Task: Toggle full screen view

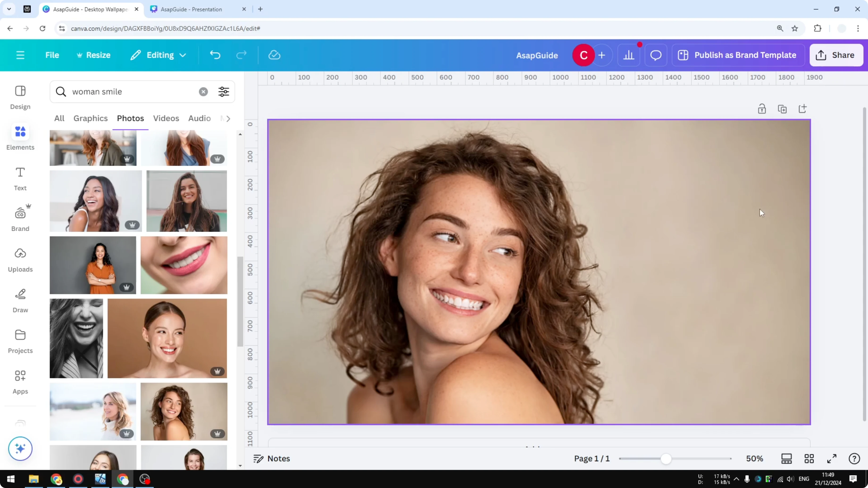Action: pos(832,458)
